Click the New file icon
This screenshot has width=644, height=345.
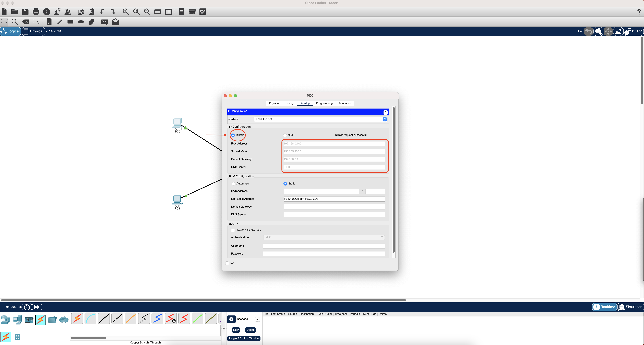tap(4, 12)
